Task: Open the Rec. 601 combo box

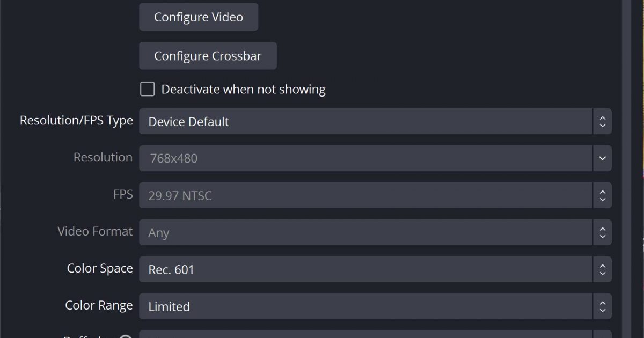Action: tap(365, 269)
